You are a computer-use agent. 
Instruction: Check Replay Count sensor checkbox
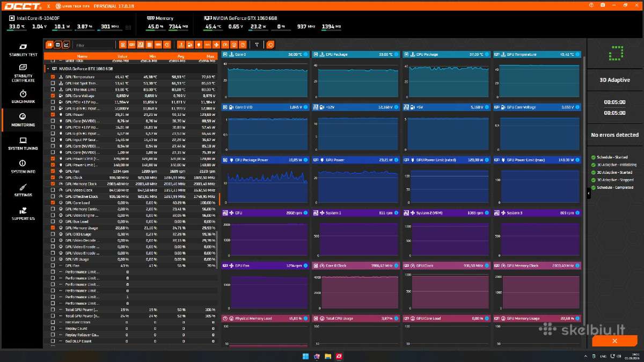[53, 328]
